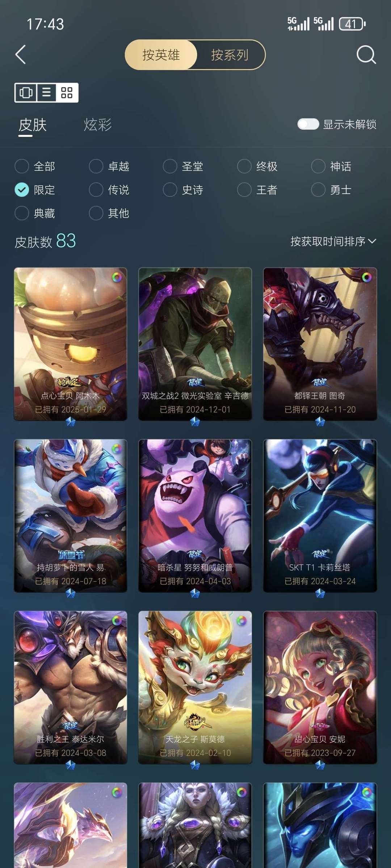Select the 按英雄 pill button

161,55
